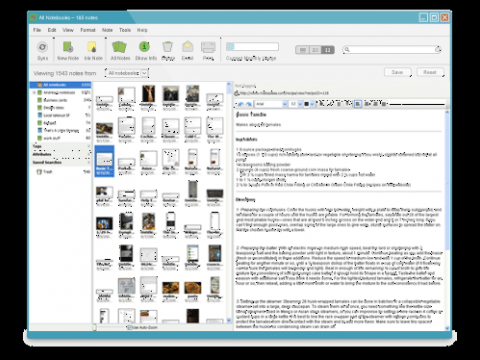
Task: Click the Sync toolbar icon
Action: click(x=42, y=47)
